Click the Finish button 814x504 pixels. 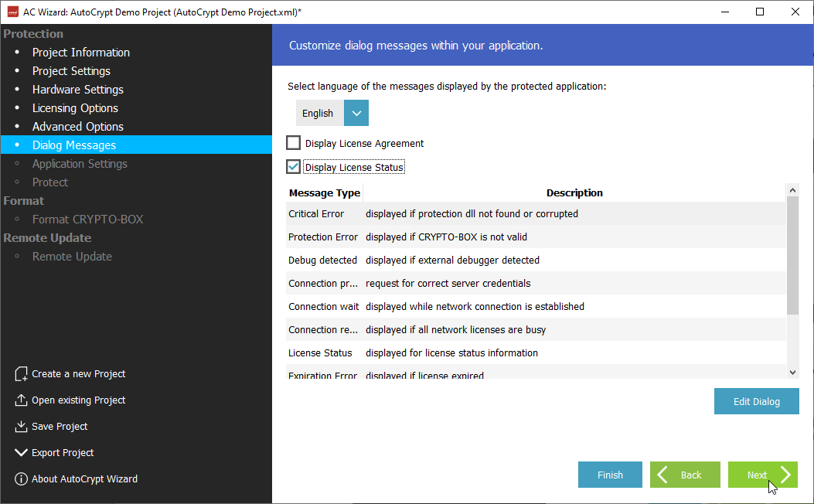[x=610, y=475]
